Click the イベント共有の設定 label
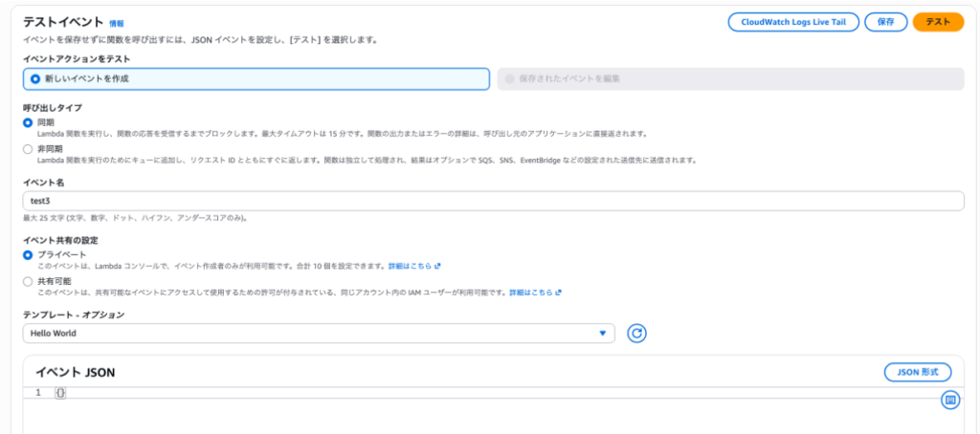 (x=60, y=240)
